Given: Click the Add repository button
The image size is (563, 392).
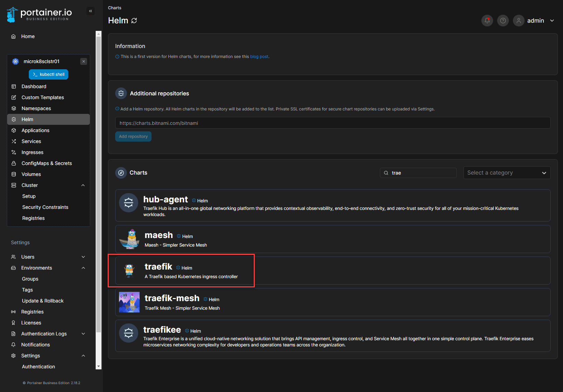Looking at the screenshot, I should point(133,136).
